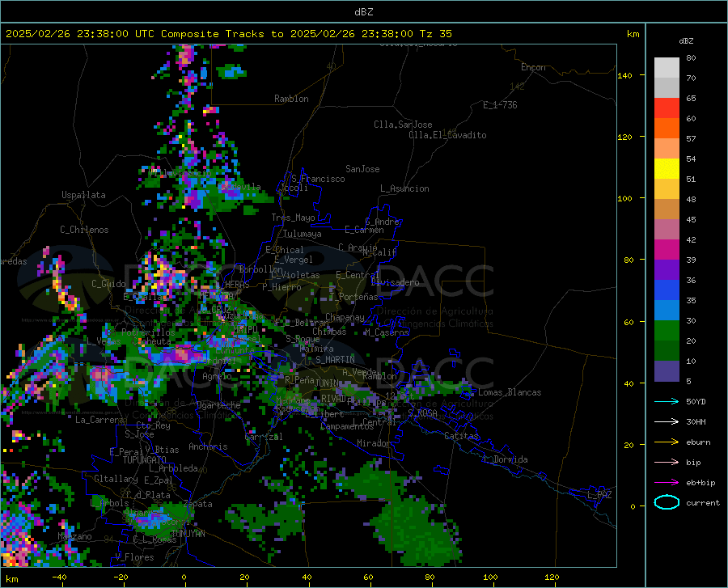Click the bip pink arrow legend icon
This screenshot has height=588, width=728.
[x=667, y=463]
